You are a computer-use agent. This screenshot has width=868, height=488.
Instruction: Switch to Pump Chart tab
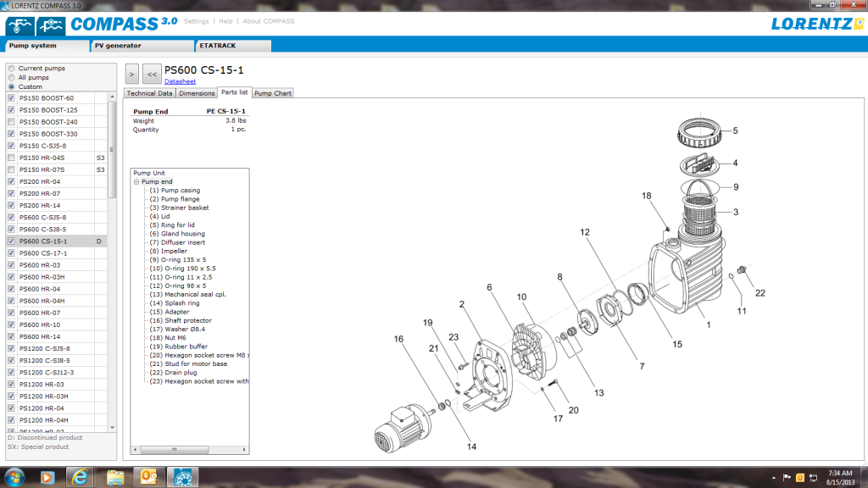tap(272, 93)
